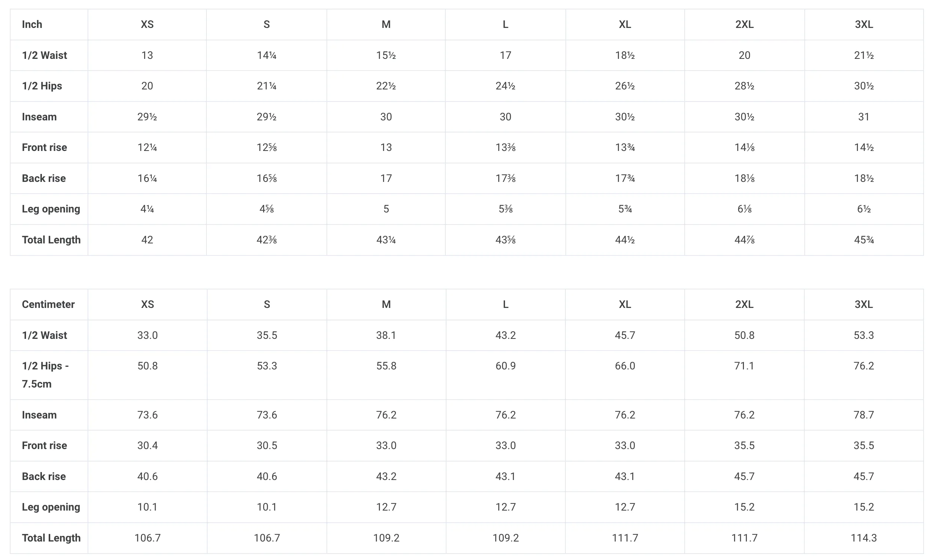Image resolution: width=930 pixels, height=560 pixels.
Task: Select 1/2 Waist value 38.1 for M
Action: tap(386, 335)
